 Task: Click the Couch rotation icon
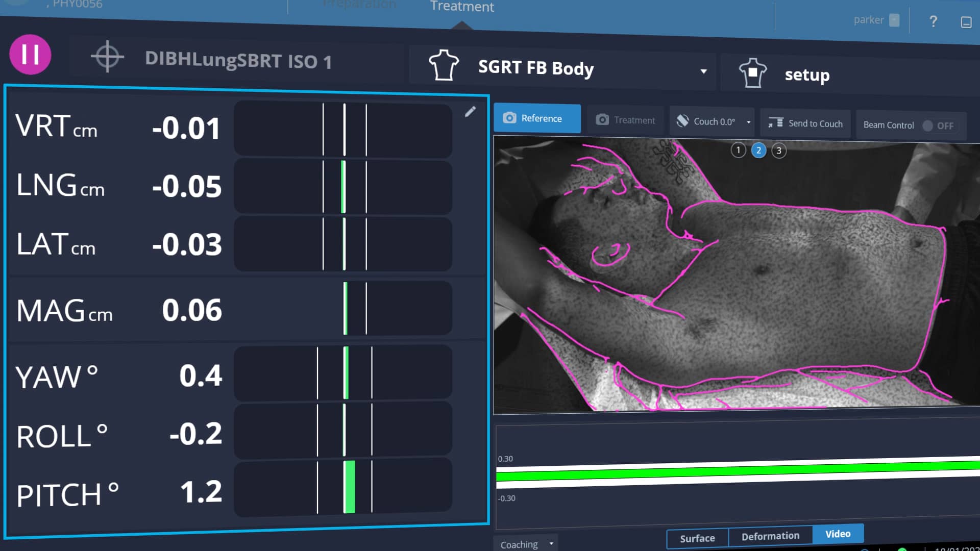point(682,121)
